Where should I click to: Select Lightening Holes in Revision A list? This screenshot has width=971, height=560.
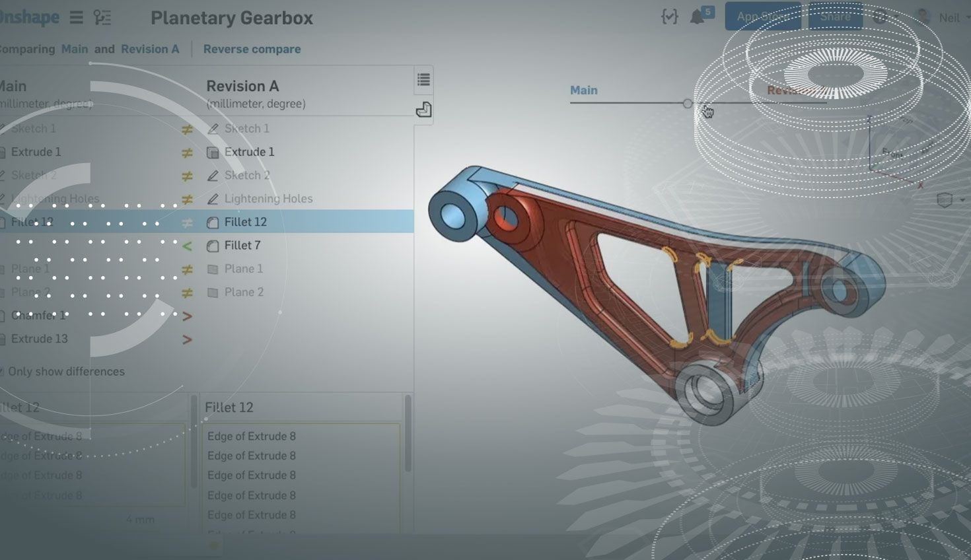tap(268, 199)
